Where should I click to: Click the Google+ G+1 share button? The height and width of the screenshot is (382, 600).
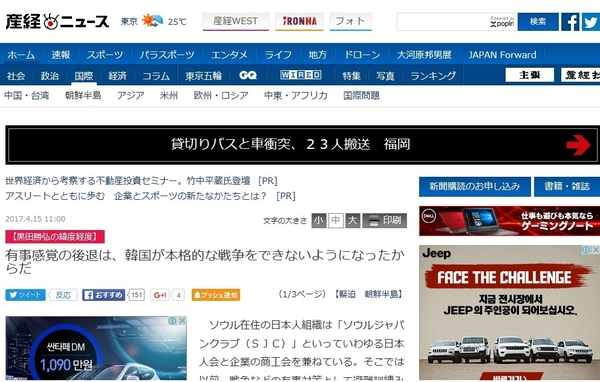click(160, 295)
